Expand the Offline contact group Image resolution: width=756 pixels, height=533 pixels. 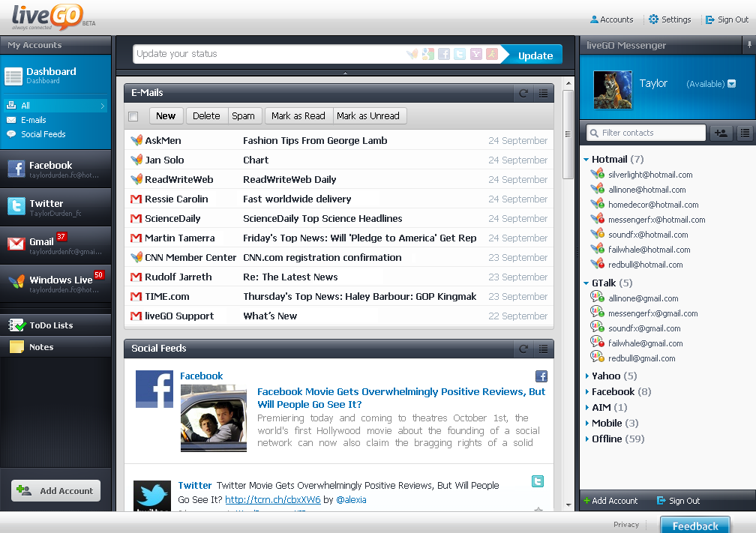coord(586,439)
